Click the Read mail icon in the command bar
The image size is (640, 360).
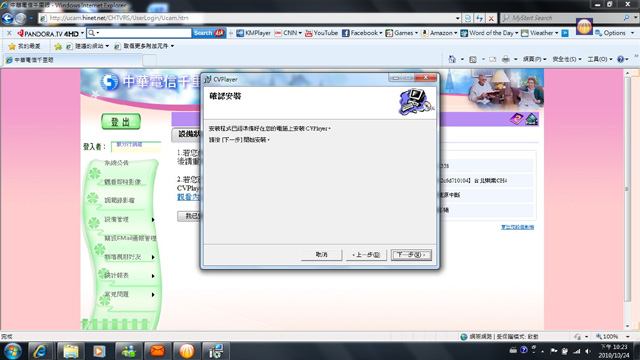[493, 59]
